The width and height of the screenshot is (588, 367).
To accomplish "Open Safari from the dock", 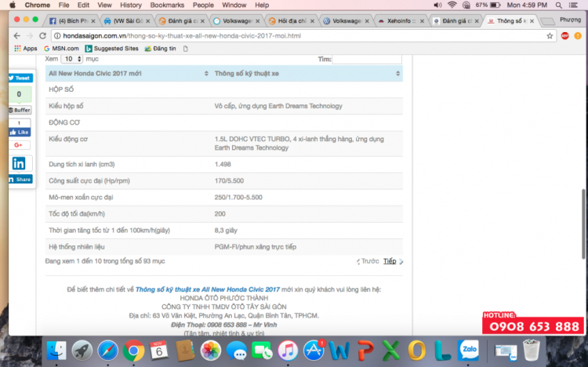I will click(x=107, y=351).
